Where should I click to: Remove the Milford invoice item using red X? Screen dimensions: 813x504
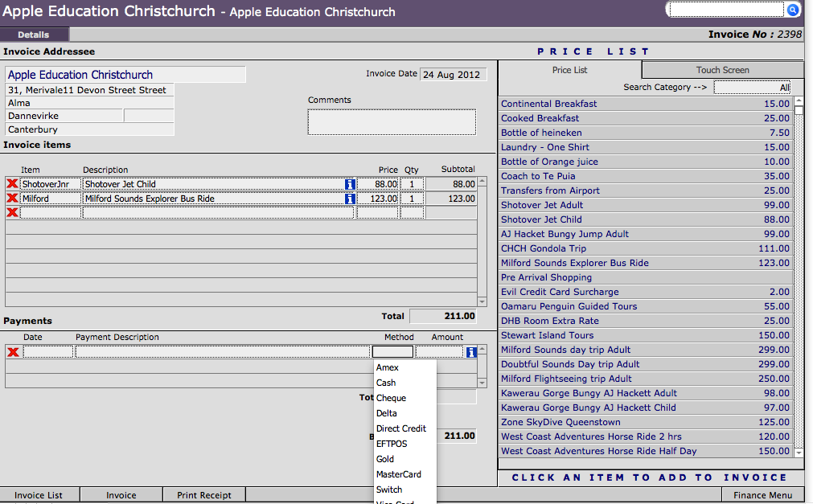pos(12,199)
